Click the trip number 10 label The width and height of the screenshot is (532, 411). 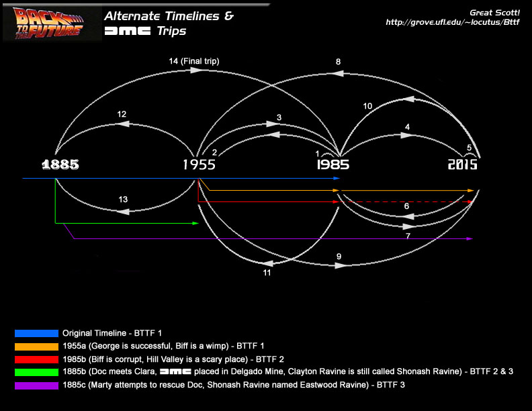(x=367, y=106)
